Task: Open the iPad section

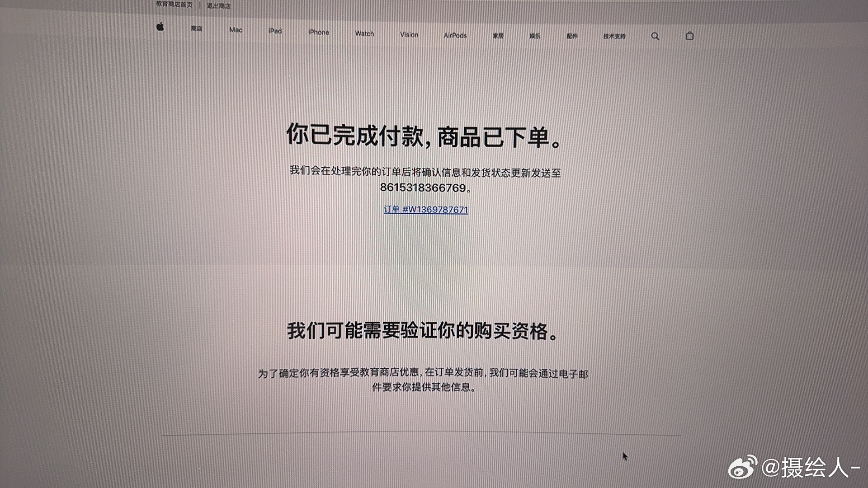Action: (275, 32)
